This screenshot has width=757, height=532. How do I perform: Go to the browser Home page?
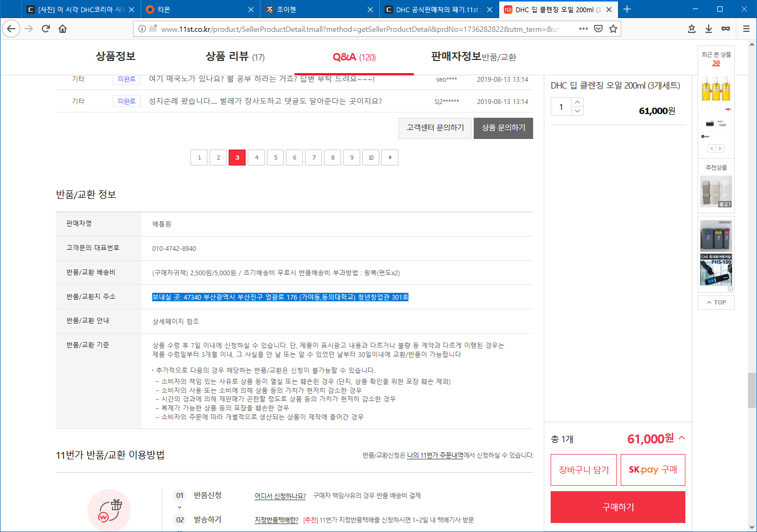tap(63, 29)
